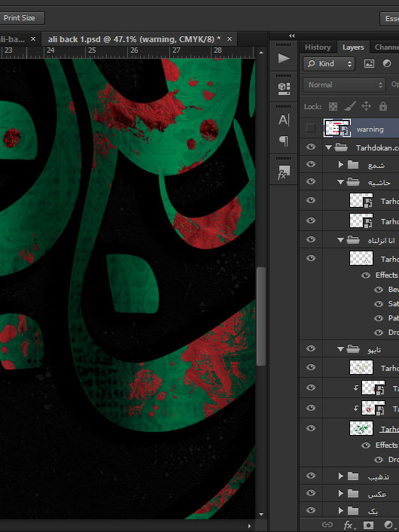
Task: Click the حاشیه group folder icon
Action: click(x=353, y=182)
